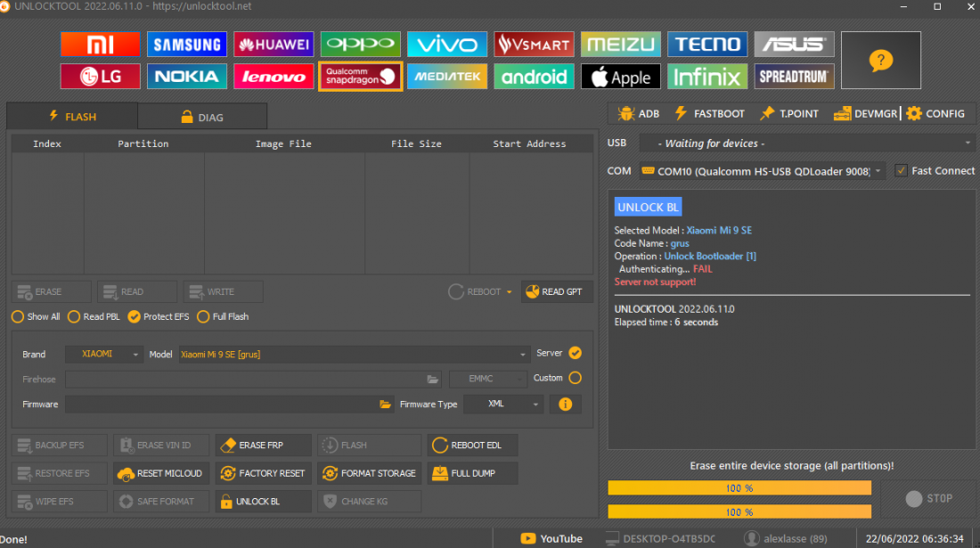980x548 pixels.
Task: Open the REBOOT options dropdown
Action: (x=509, y=291)
